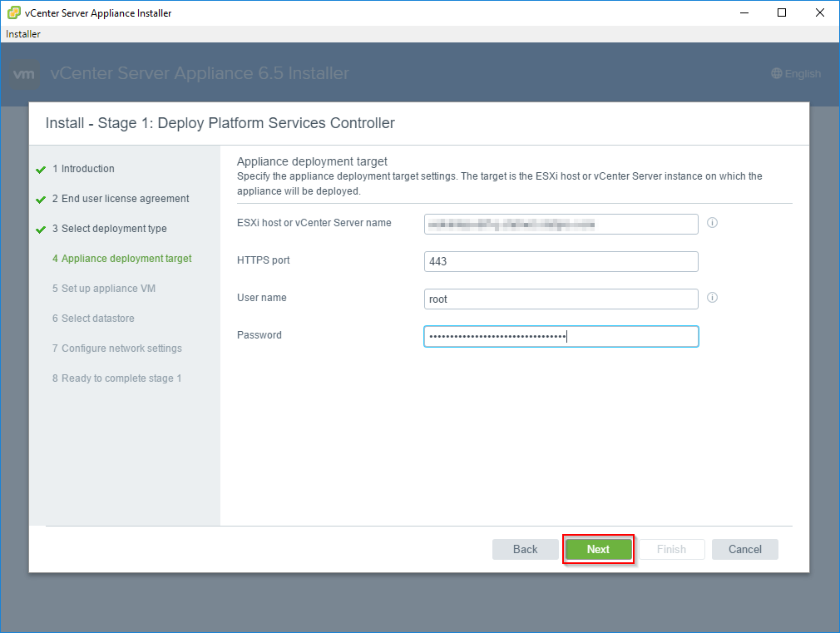Cancel the installation
Screen dimensions: 840x633
pos(744,549)
